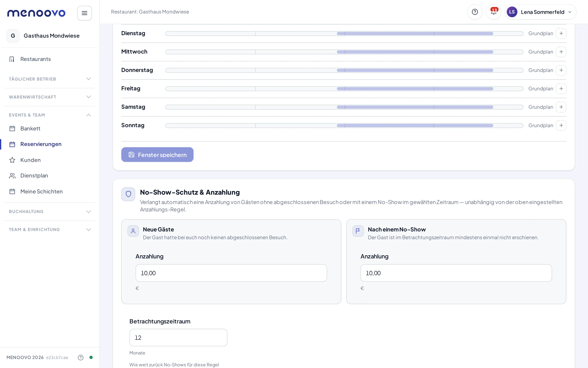Viewport: 588px width, 368px height.
Task: Select Reservierungen in sidebar
Action: pos(50,144)
